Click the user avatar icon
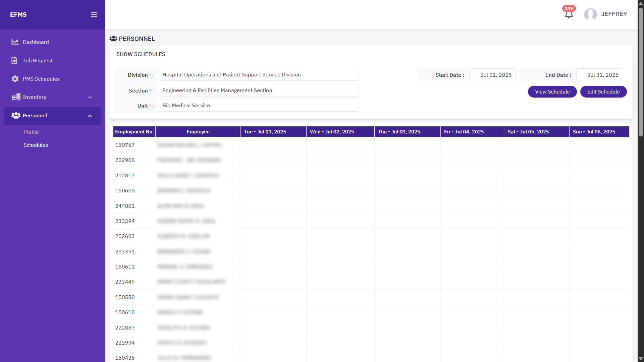 (590, 14)
